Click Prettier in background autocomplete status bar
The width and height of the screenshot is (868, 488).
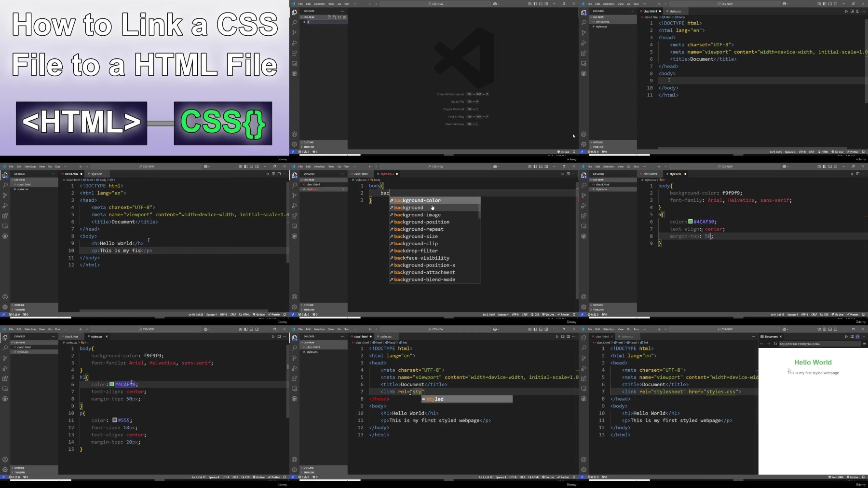coord(564,314)
